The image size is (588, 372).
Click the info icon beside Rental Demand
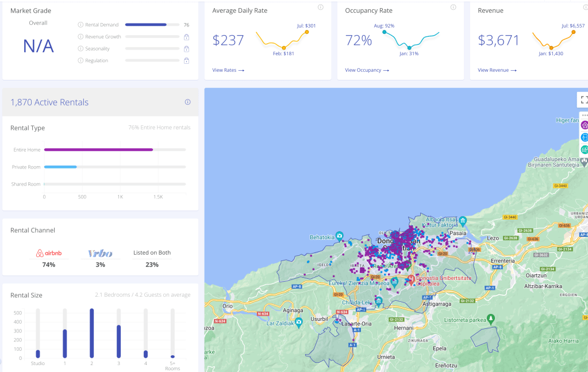pyautogui.click(x=80, y=25)
